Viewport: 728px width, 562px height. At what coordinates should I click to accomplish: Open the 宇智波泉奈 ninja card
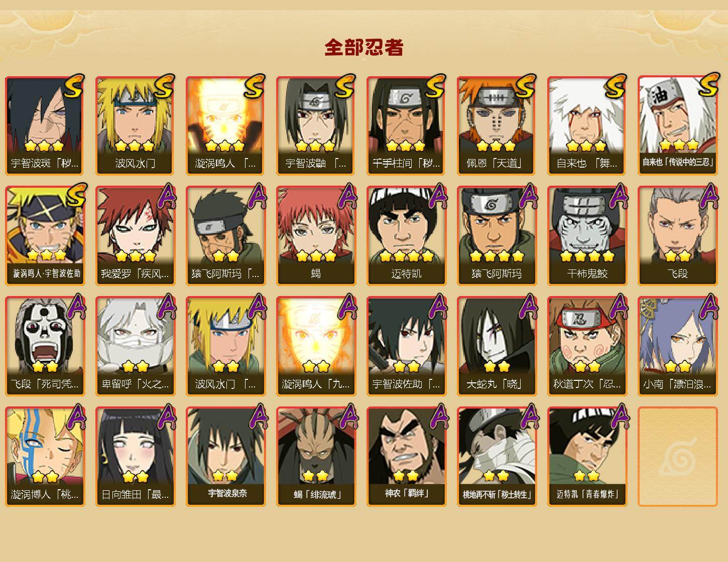click(x=225, y=457)
